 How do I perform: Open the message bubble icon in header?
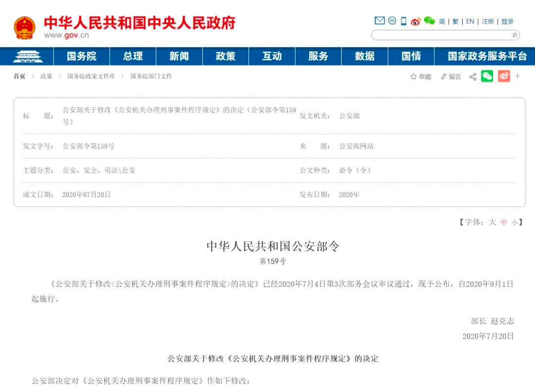click(391, 21)
